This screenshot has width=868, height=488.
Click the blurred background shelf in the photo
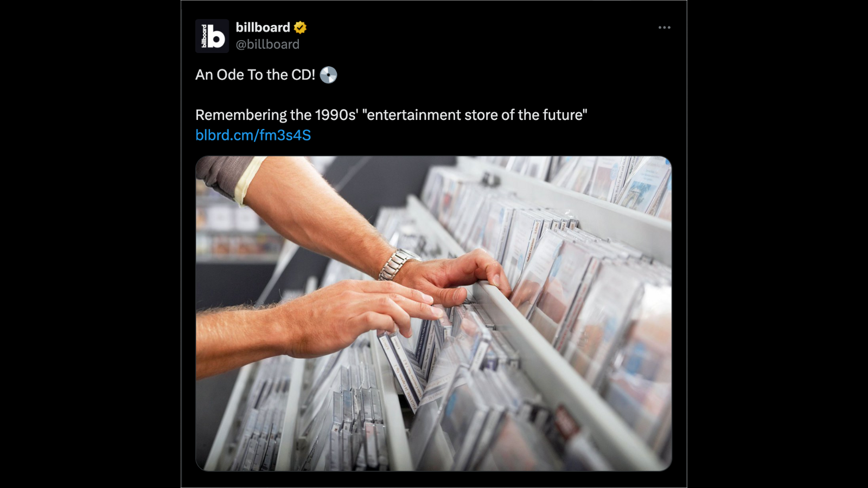pyautogui.click(x=237, y=228)
